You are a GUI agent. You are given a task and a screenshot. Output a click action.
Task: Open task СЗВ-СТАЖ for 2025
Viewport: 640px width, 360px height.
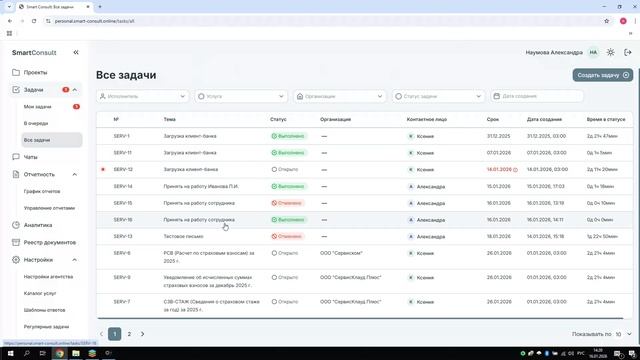[211, 305]
